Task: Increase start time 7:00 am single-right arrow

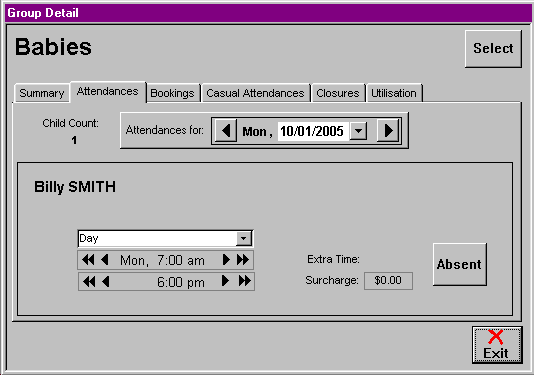Action: pos(226,260)
